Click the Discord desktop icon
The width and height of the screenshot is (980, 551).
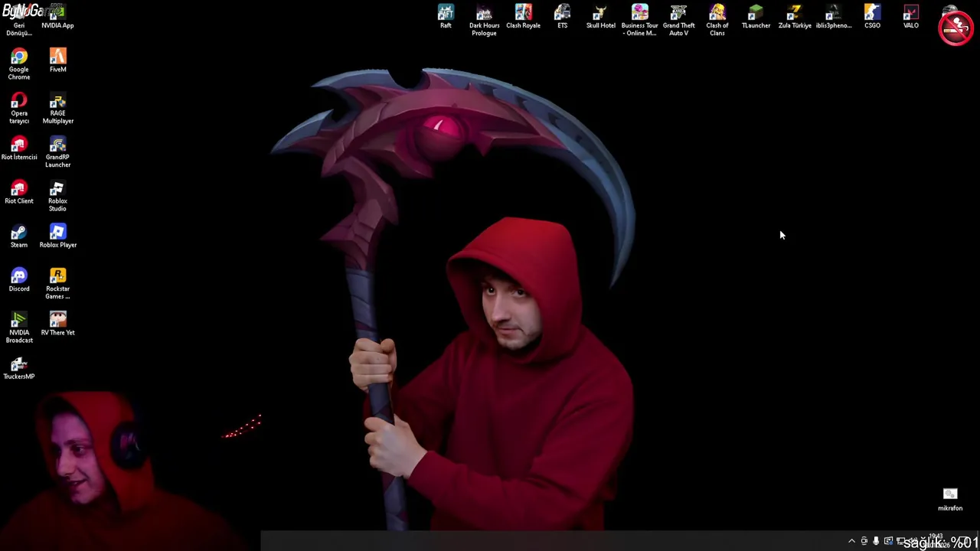click(x=19, y=279)
